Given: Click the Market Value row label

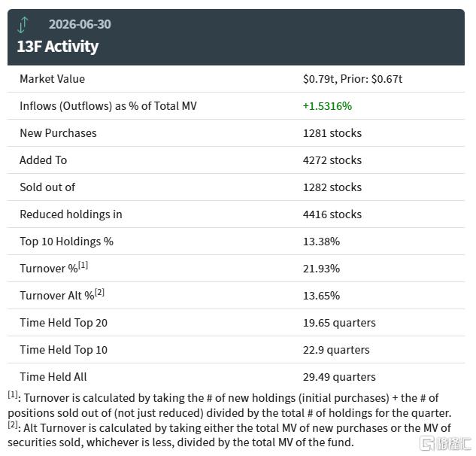Looking at the screenshot, I should [52, 79].
